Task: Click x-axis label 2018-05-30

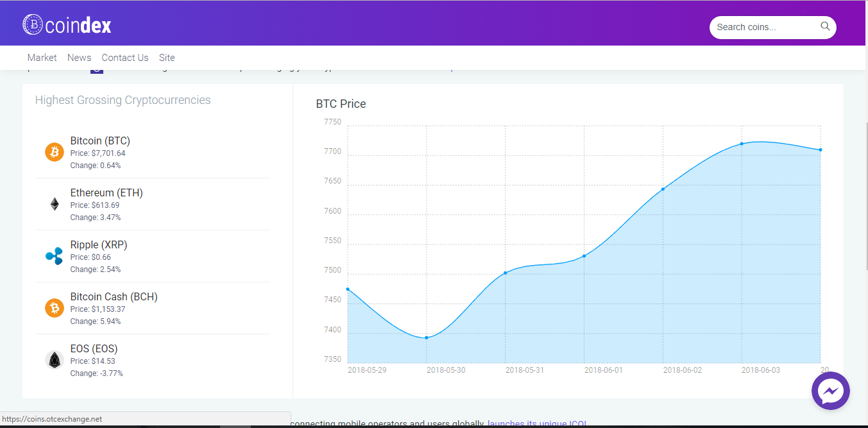Action: (x=446, y=370)
